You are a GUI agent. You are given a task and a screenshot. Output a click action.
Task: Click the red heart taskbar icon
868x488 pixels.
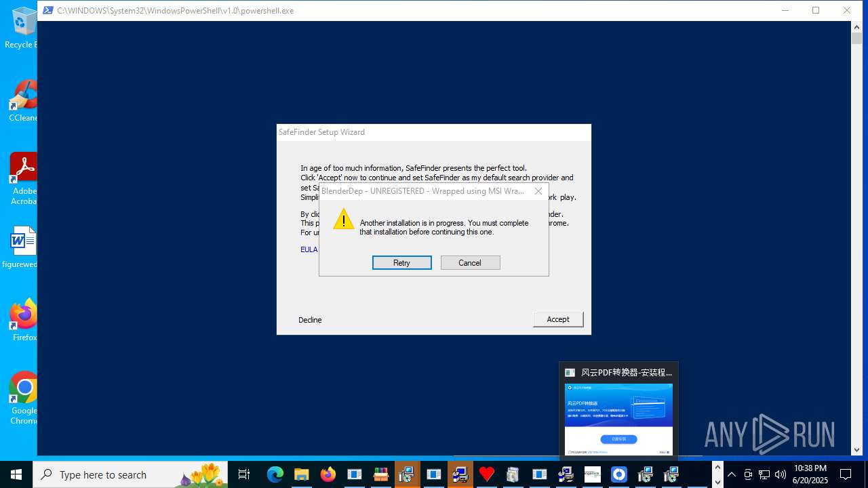coord(486,474)
